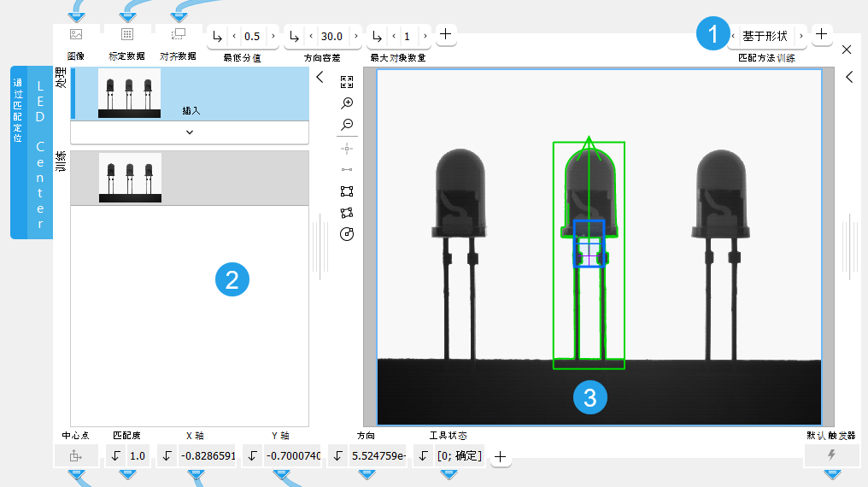Image resolution: width=868 pixels, height=487 pixels.
Task: Select the axis-aligned rectangle ROI tool
Action: tap(347, 191)
